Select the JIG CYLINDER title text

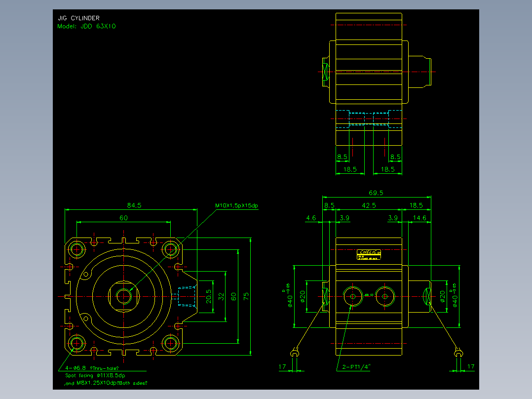click(x=78, y=18)
